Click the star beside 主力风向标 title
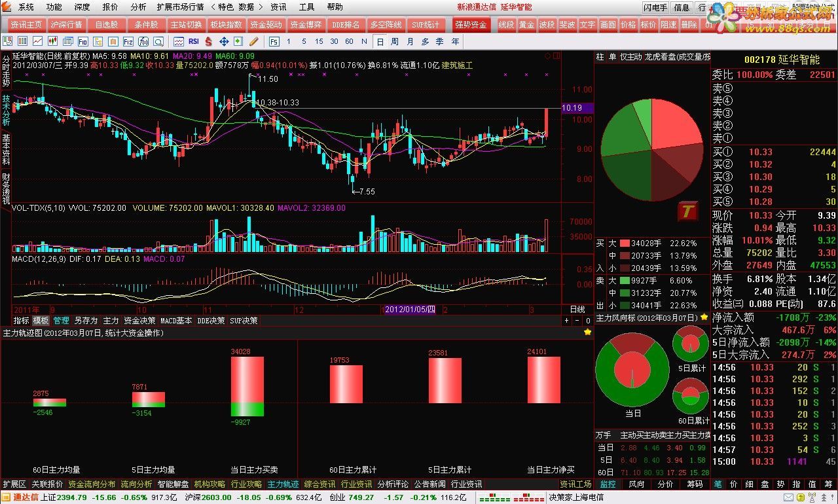 click(704, 317)
